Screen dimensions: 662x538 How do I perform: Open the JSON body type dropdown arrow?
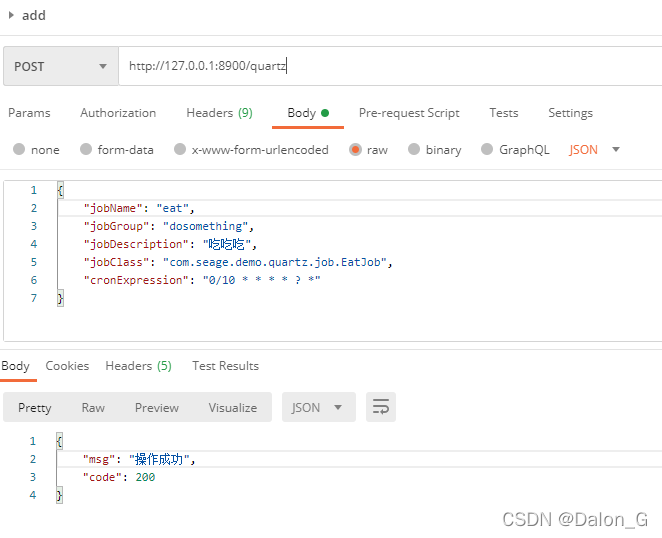(616, 149)
